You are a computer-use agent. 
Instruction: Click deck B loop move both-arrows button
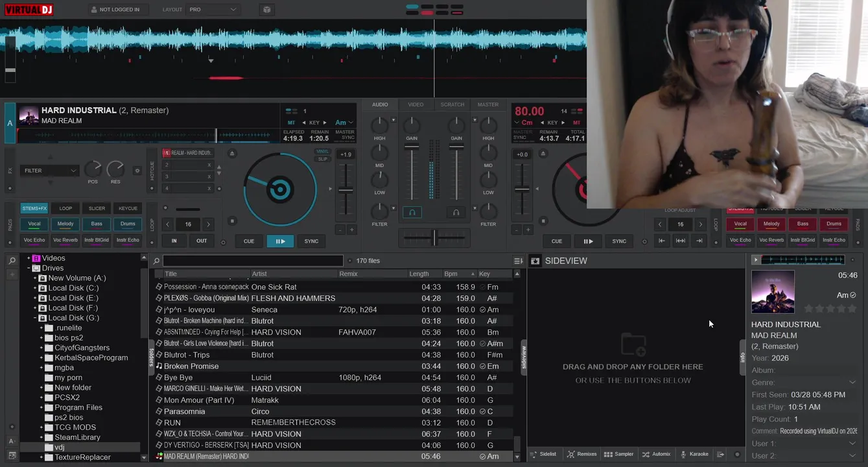(x=680, y=241)
